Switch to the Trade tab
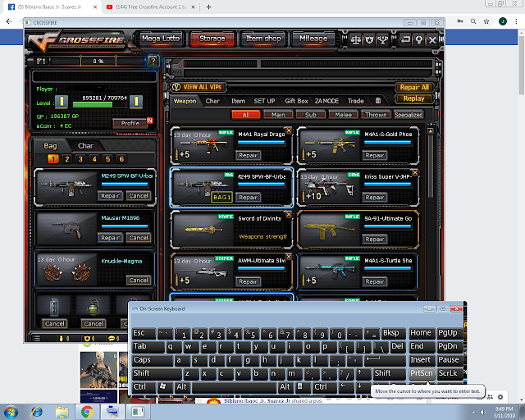The width and height of the screenshot is (525, 420). pos(355,101)
